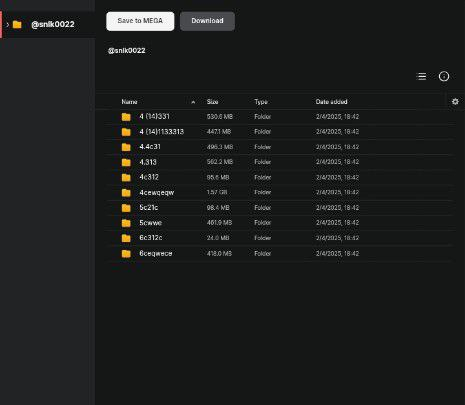Click folder icon for 4,313
Image resolution: width=465 pixels, height=405 pixels.
click(x=126, y=162)
